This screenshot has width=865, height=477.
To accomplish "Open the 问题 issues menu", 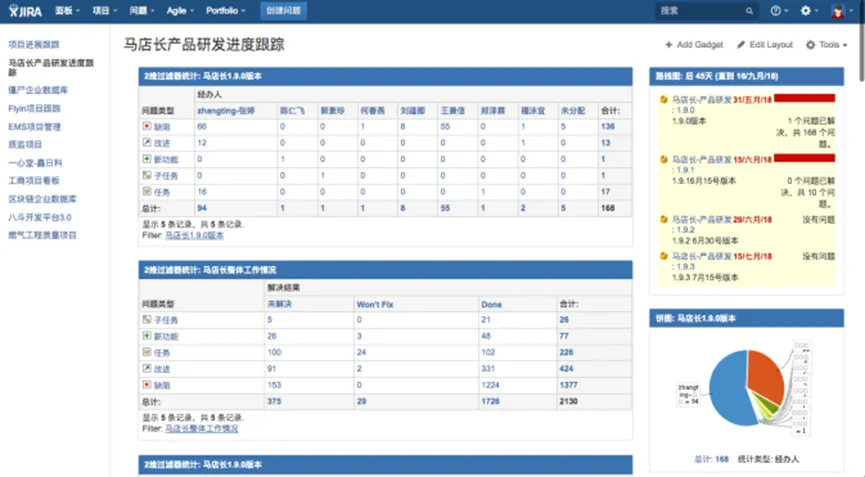I will click(141, 10).
